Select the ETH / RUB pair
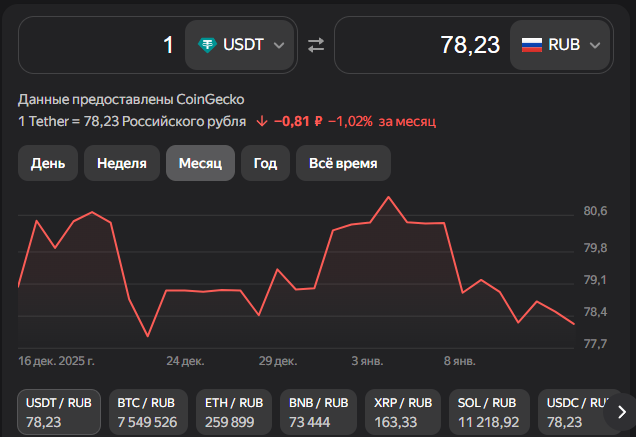The height and width of the screenshot is (437, 636). click(x=234, y=412)
